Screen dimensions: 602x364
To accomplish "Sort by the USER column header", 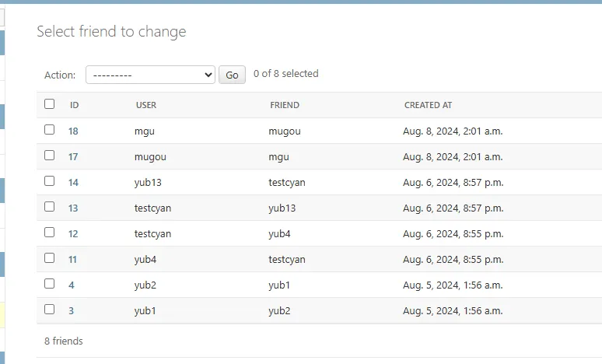I will click(x=146, y=105).
